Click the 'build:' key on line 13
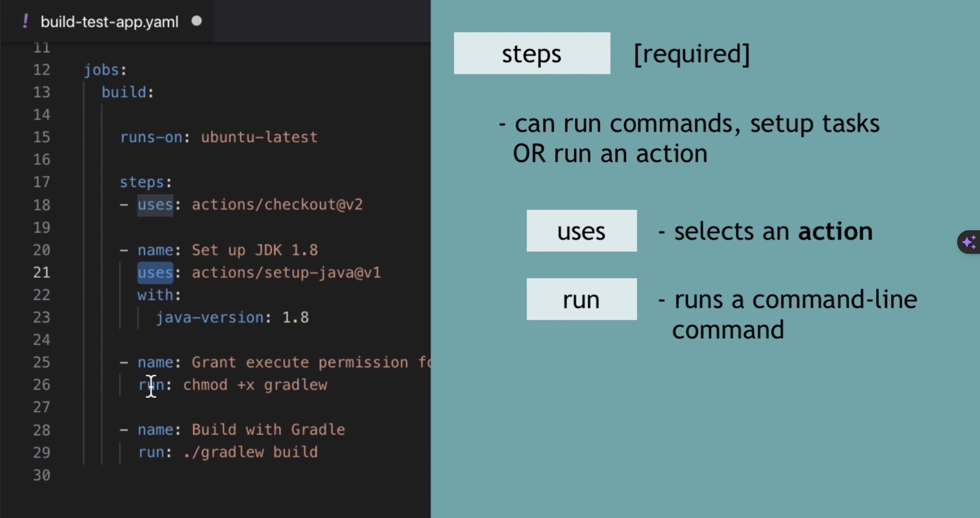The width and height of the screenshot is (980, 518). coord(128,92)
